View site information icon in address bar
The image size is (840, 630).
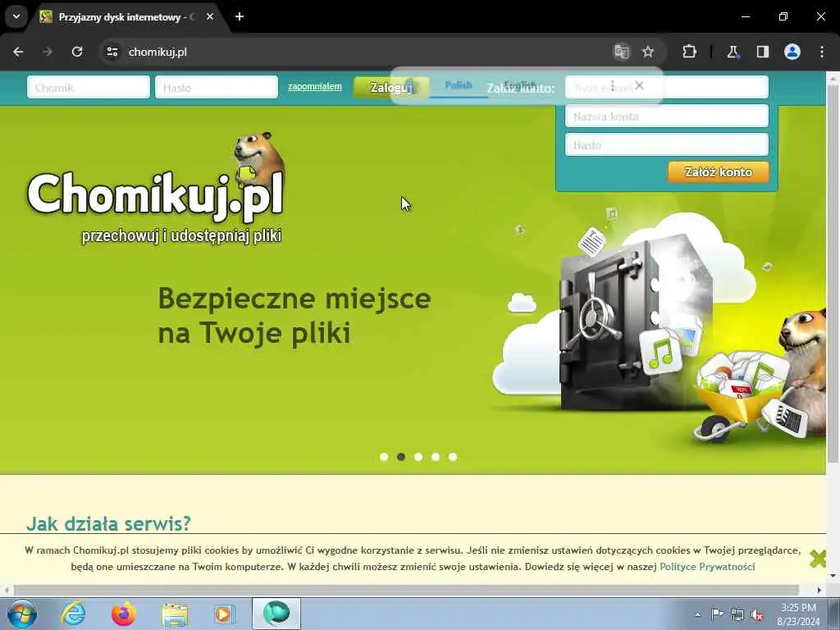(x=112, y=52)
